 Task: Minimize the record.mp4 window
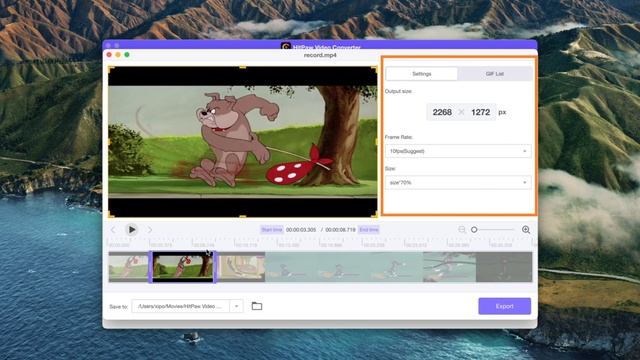(x=118, y=55)
